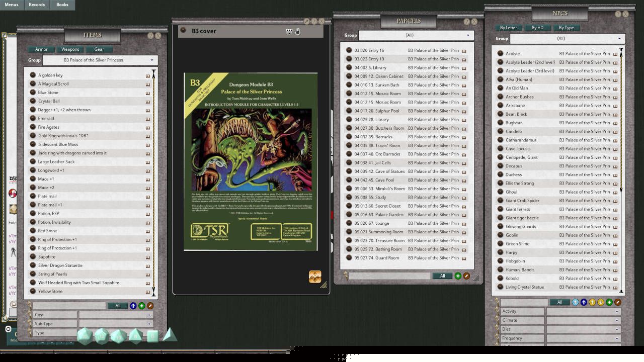This screenshot has height=362, width=644.
Task: Click yellow down-arrow icon in NPCs footer
Action: 601,302
